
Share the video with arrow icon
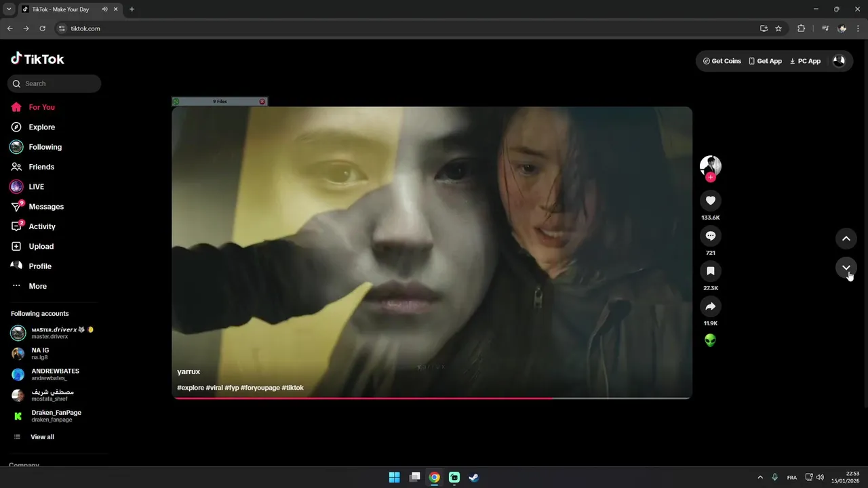tap(710, 306)
